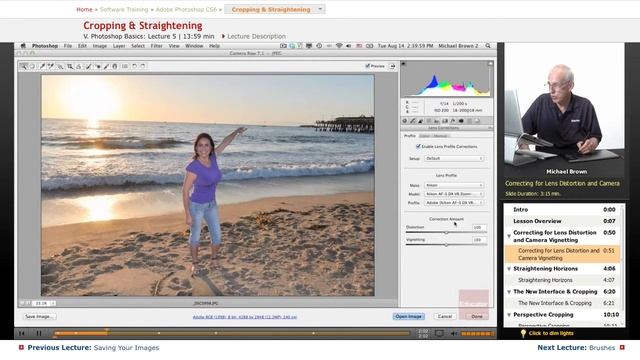Seek on the video progress bar
Screen dimensions: 640x360
pyautogui.click(x=232, y=333)
